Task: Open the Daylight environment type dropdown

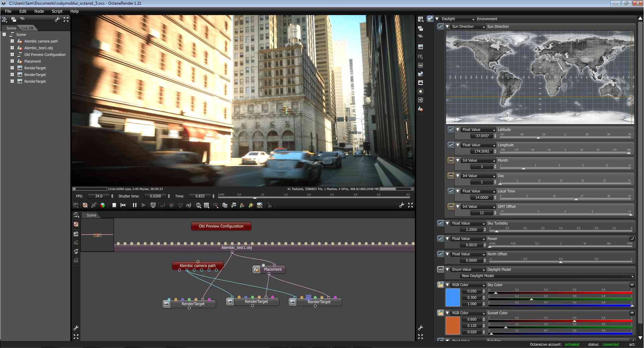Action: (x=457, y=19)
